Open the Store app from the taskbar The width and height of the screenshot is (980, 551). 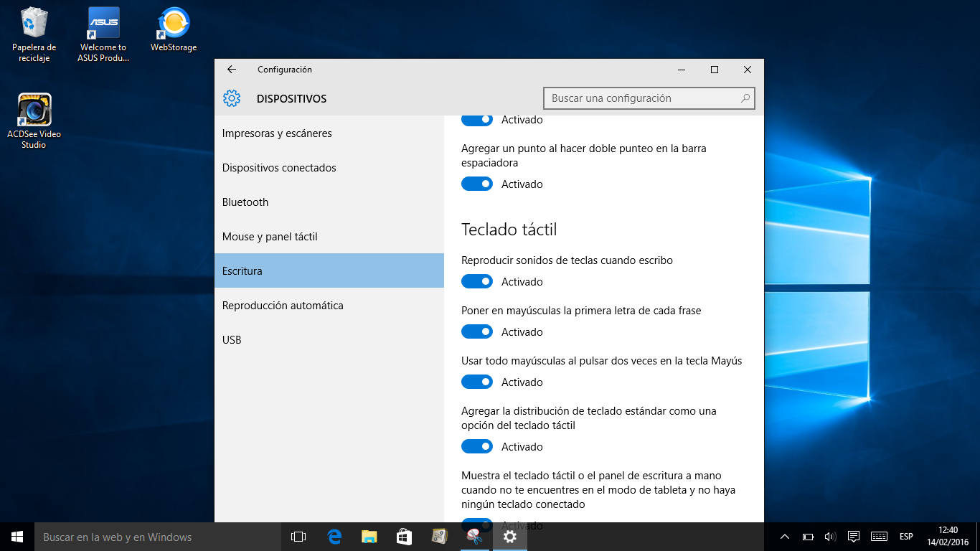coord(404,537)
